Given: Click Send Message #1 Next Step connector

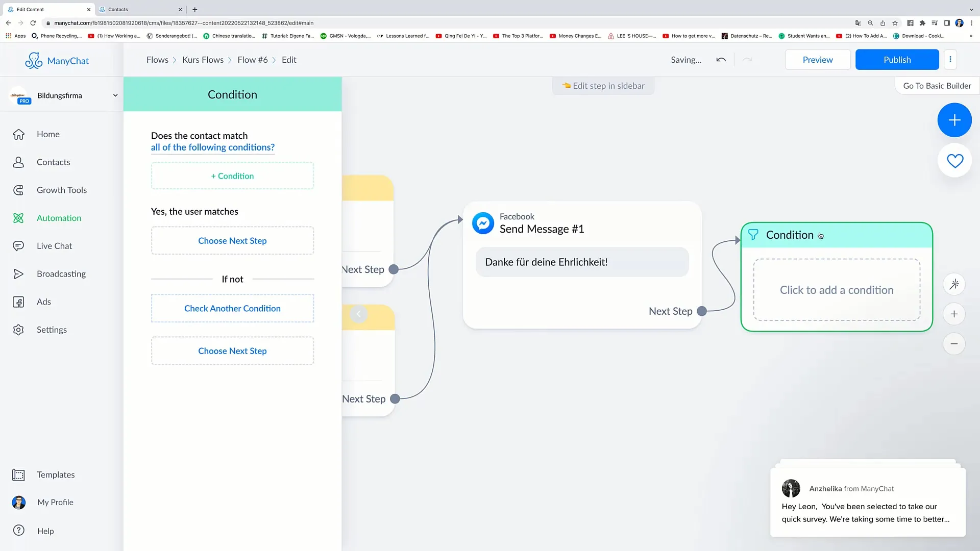Looking at the screenshot, I should tap(702, 311).
